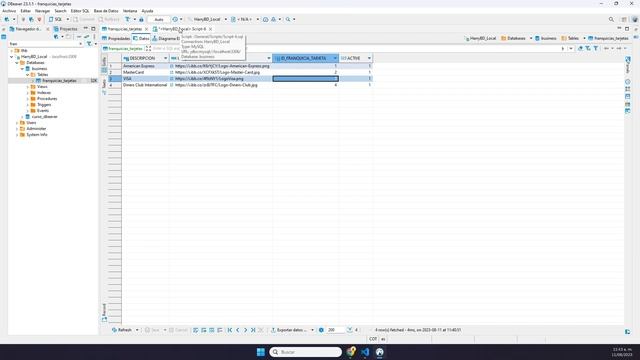640x360 pixels.
Task: Click Tables in the breadcrumb bar
Action: (570, 38)
